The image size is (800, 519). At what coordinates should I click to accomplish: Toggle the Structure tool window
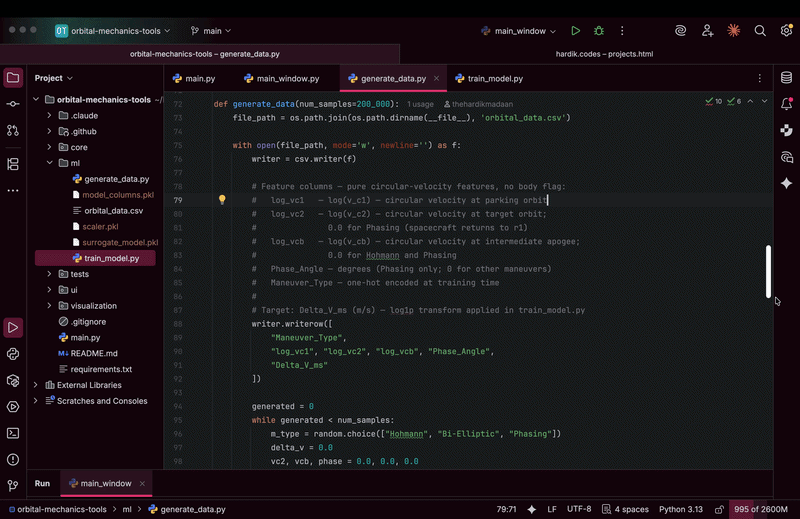[x=13, y=164]
